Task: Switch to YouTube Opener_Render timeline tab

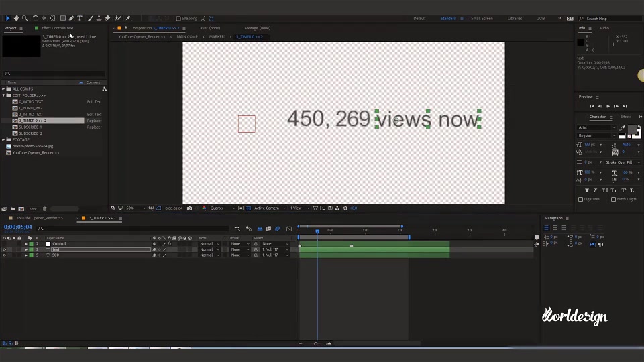Action: pyautogui.click(x=40, y=218)
